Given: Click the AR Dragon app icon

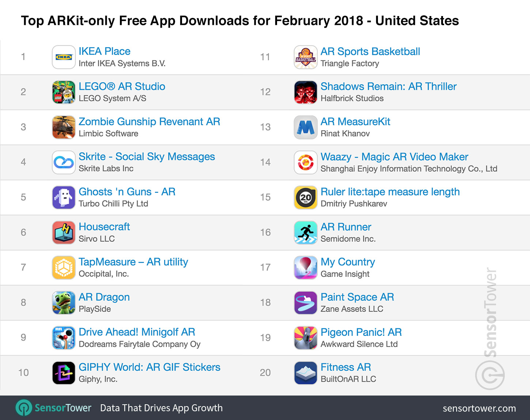Looking at the screenshot, I should pos(64,302).
